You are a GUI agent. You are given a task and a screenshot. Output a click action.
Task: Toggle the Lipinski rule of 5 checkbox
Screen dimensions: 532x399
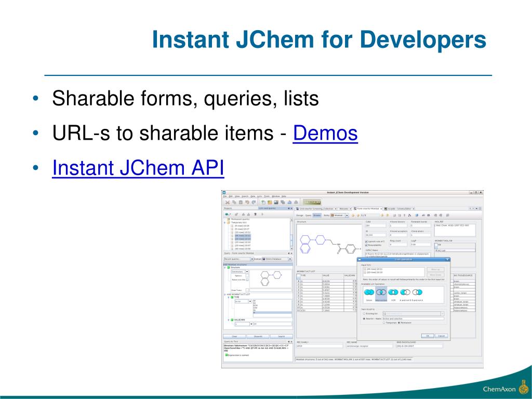coord(366,242)
